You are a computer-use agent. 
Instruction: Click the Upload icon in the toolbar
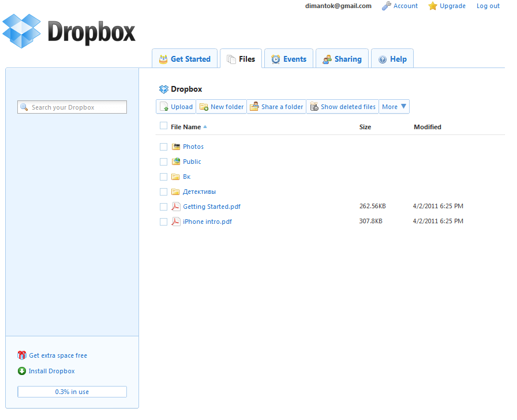click(x=164, y=107)
